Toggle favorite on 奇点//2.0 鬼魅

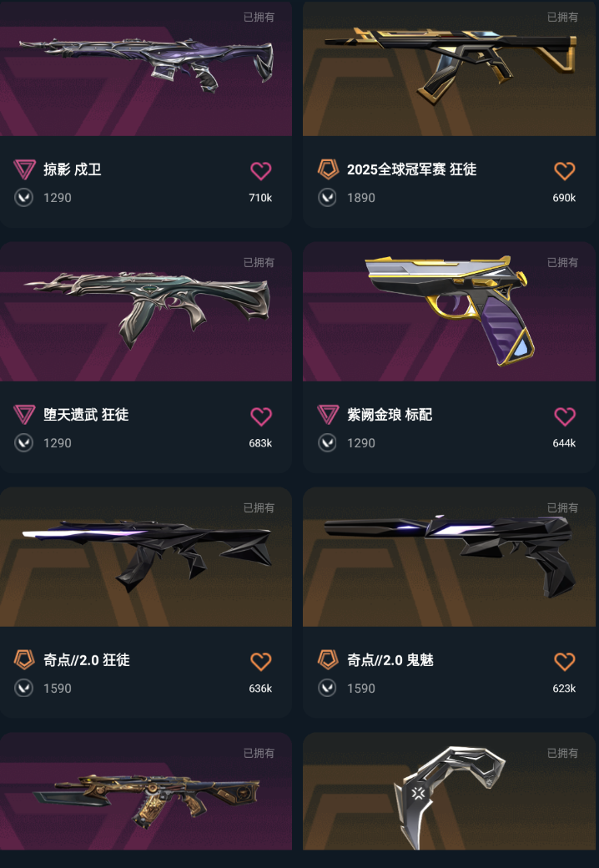point(564,661)
